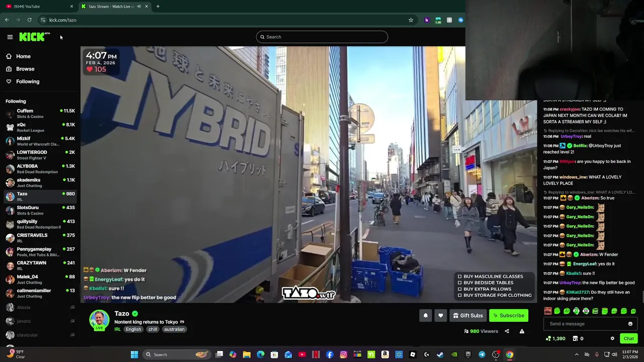Open Instagram from the taskbar

point(344,354)
